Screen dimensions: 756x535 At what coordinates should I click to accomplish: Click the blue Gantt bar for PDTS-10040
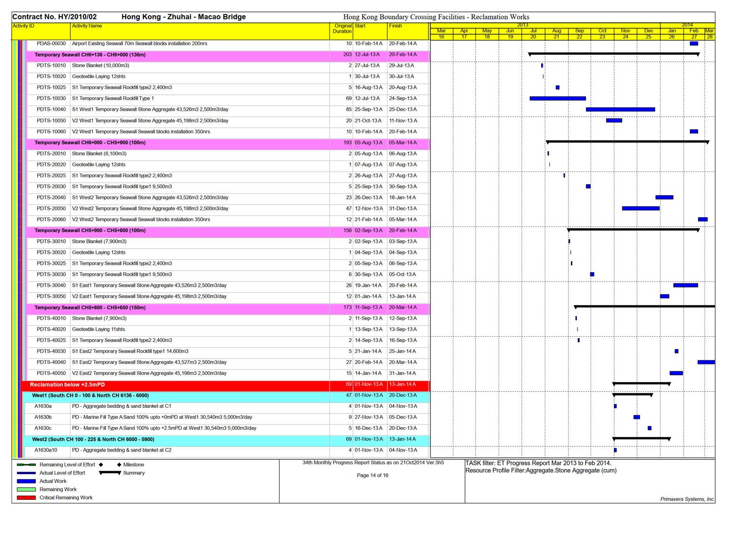pos(620,110)
